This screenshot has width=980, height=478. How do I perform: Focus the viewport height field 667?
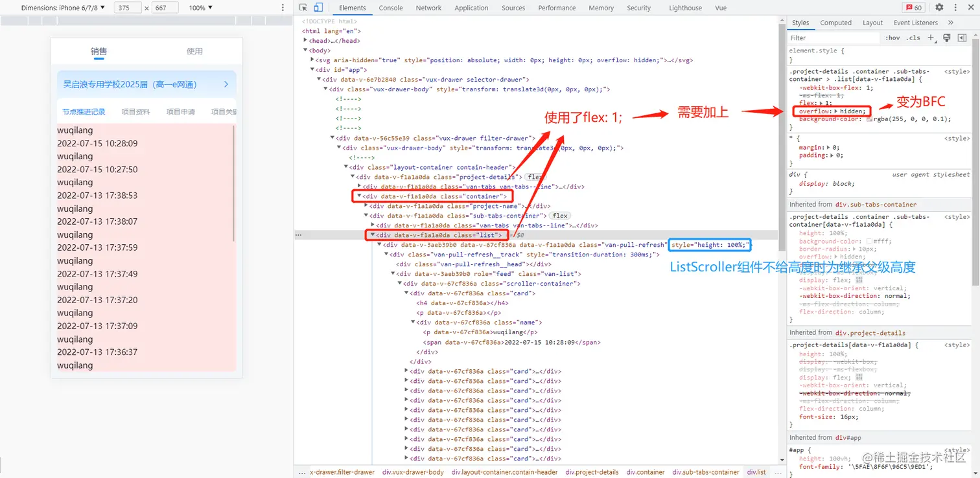[165, 8]
